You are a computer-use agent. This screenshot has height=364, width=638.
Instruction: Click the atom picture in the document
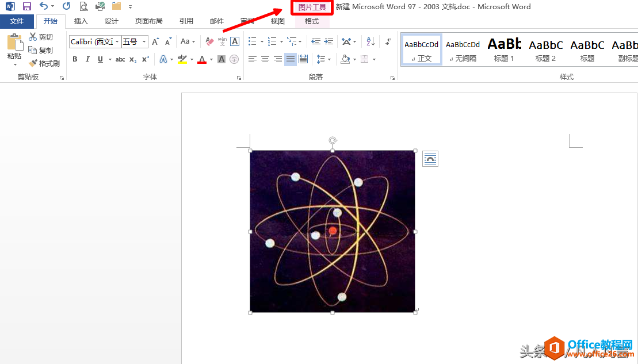point(333,231)
